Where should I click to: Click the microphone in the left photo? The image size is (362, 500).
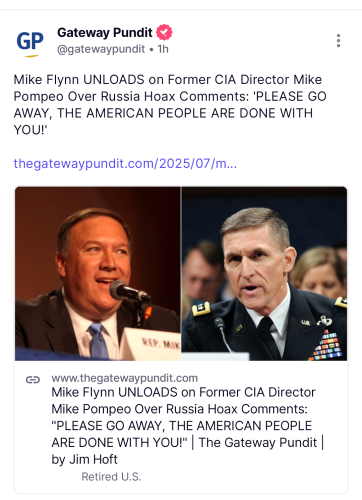(129, 291)
